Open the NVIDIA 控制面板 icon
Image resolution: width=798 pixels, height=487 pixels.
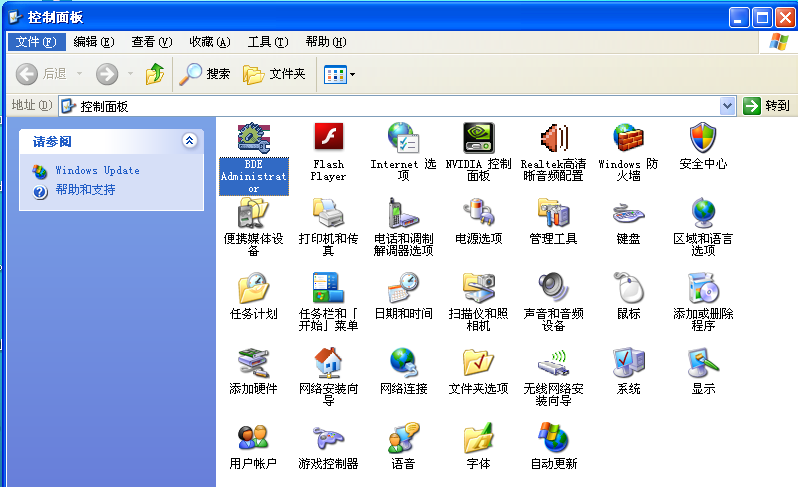tap(478, 138)
